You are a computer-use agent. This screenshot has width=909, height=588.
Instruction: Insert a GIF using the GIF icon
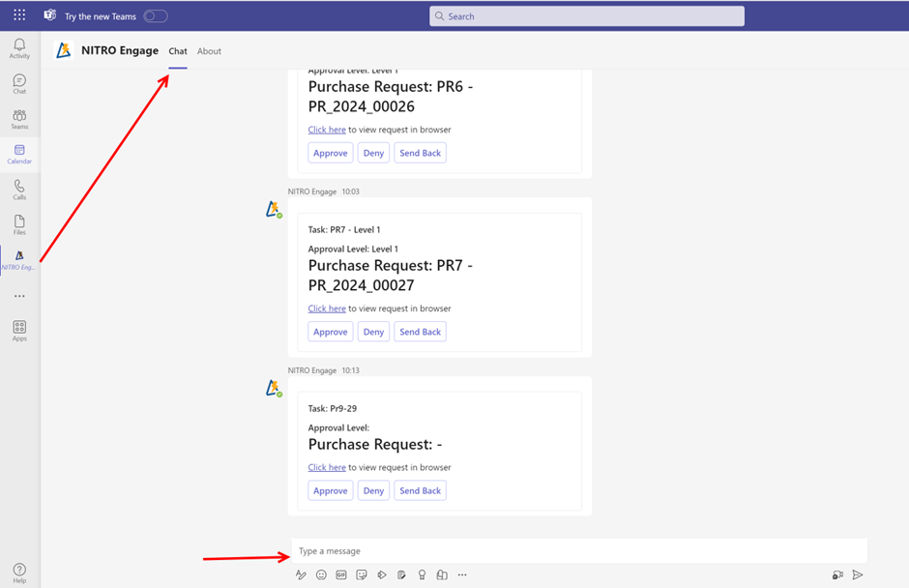pos(341,574)
